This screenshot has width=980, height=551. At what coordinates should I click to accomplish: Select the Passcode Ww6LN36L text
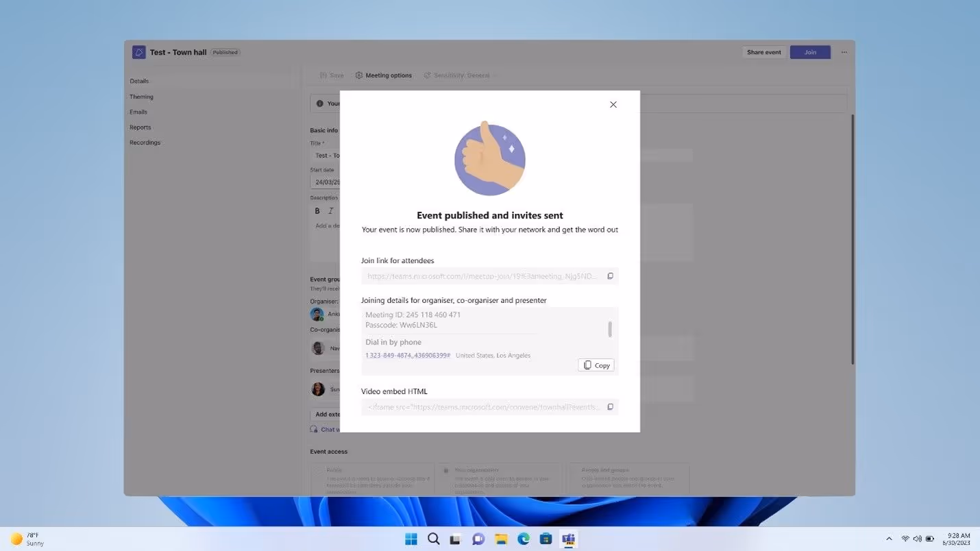(401, 325)
